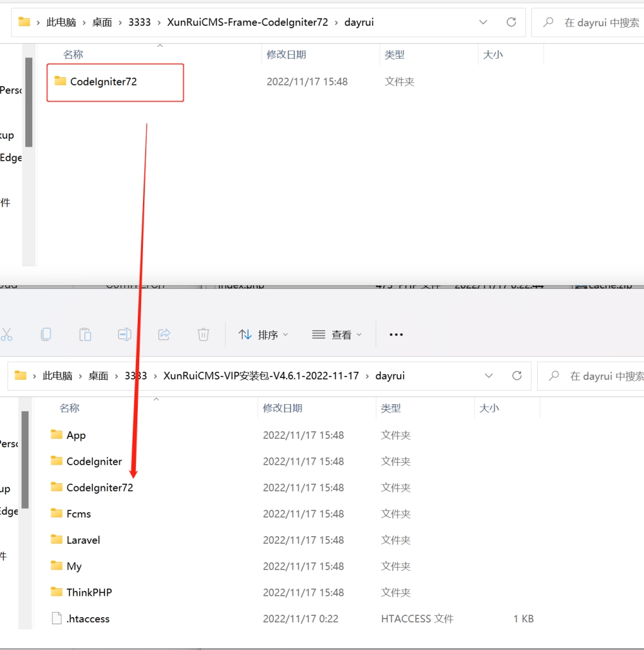This screenshot has height=650, width=644.
Task: Select the Laravel folder
Action: coord(83,540)
